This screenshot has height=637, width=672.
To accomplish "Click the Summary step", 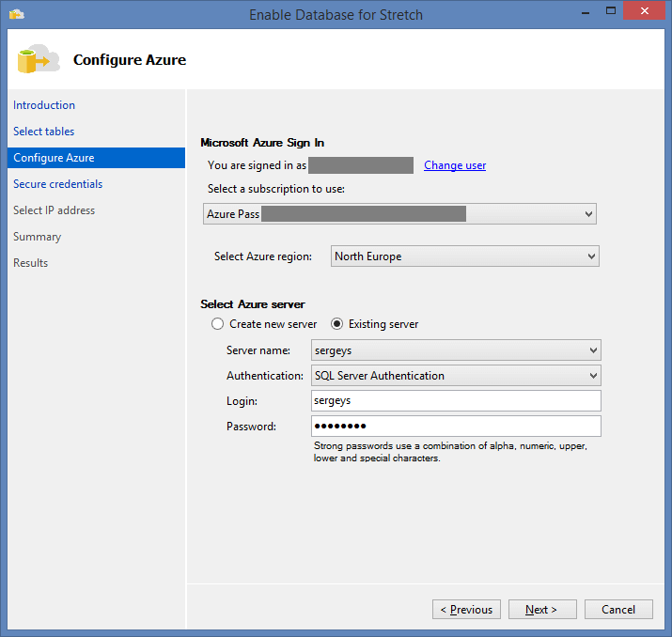I will [38, 237].
